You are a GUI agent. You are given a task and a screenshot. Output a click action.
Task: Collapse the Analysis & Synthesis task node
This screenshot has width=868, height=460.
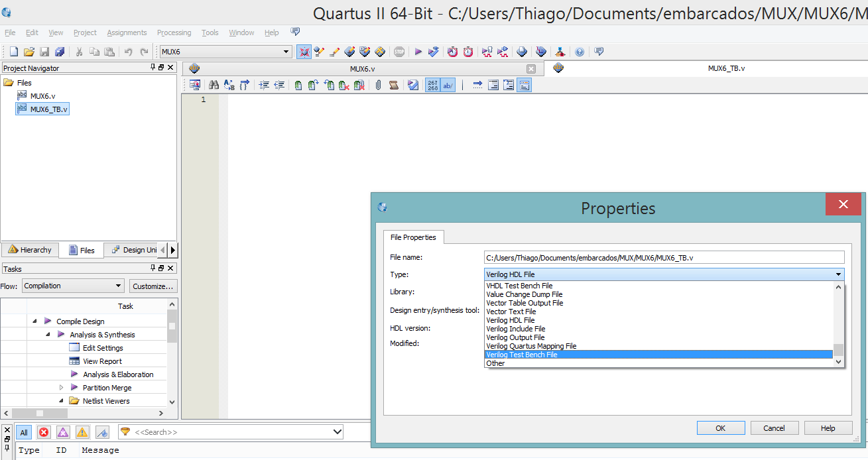pos(48,334)
